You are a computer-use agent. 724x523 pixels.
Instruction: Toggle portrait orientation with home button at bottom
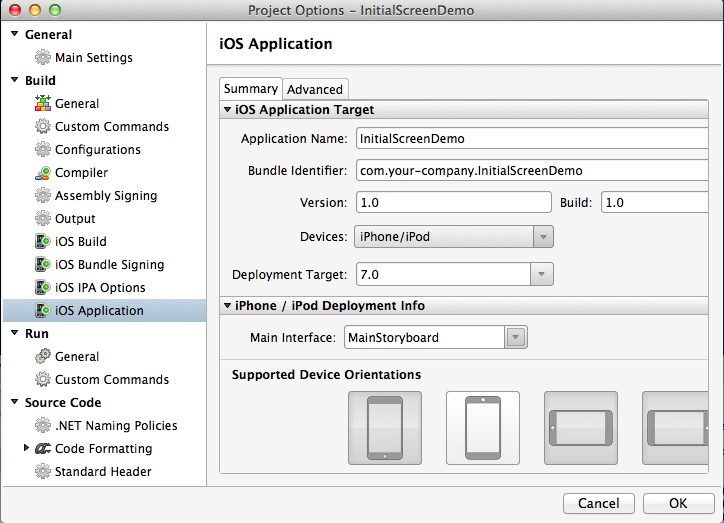coord(385,428)
